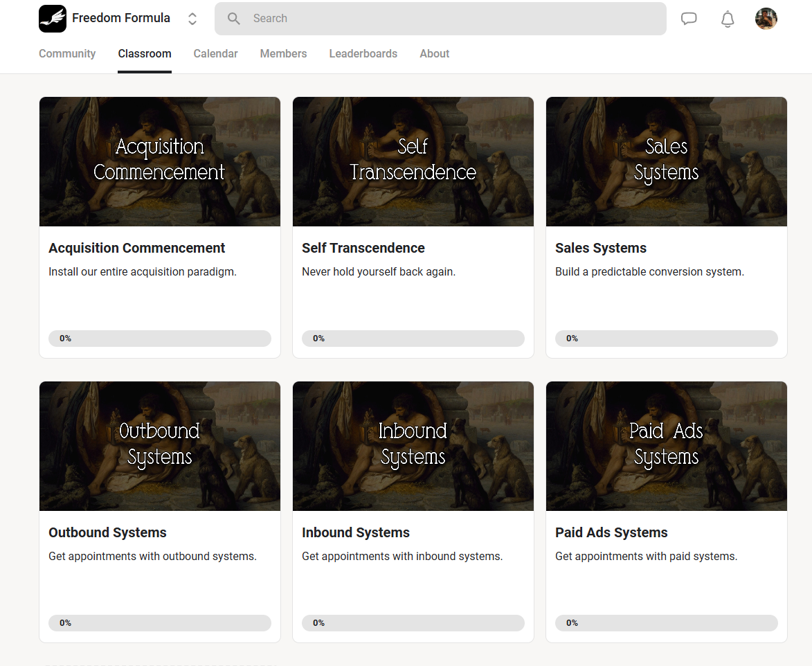Click the magnifying glass search icon
Image resolution: width=812 pixels, height=666 pixels.
point(234,19)
